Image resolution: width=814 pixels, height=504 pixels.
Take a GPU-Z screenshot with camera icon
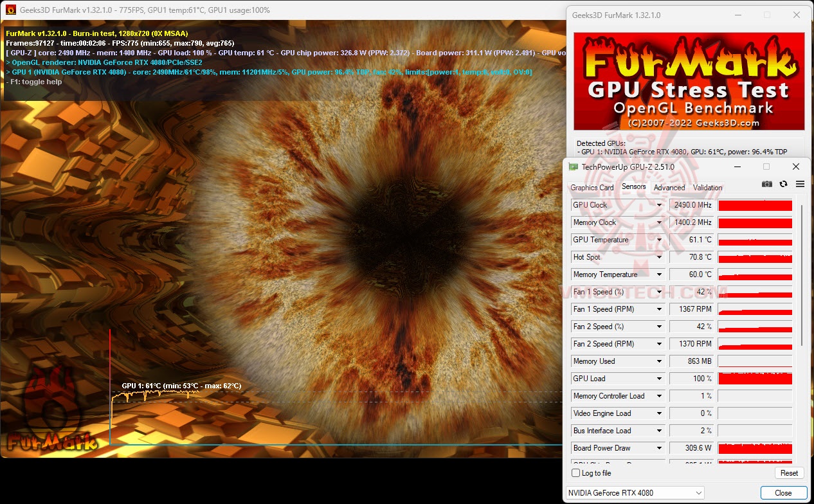click(766, 184)
